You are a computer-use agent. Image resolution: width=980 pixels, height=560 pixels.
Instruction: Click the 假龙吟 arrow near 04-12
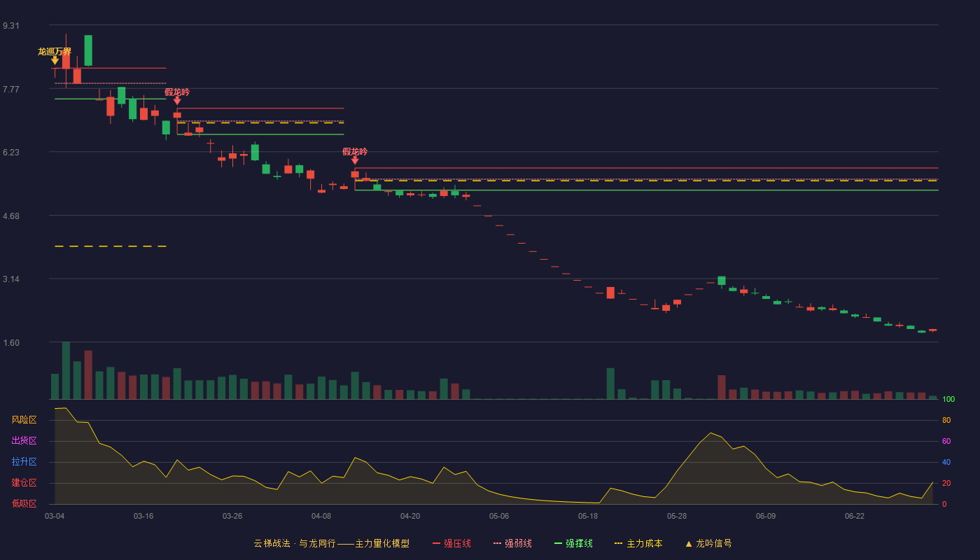click(355, 161)
